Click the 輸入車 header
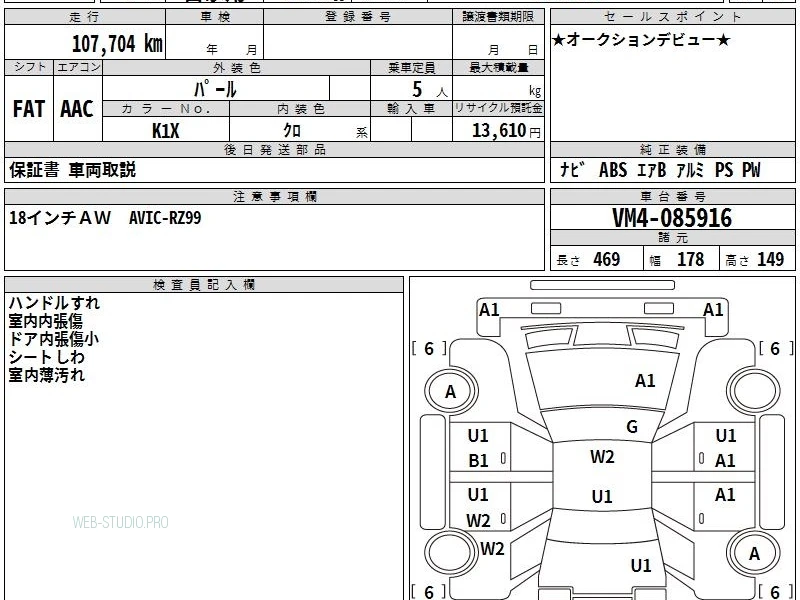This screenshot has height=600, width=800. (411, 109)
